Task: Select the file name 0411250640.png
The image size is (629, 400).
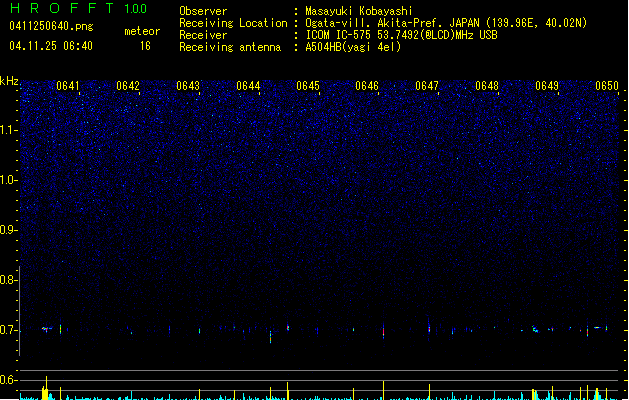Action: [x=51, y=26]
